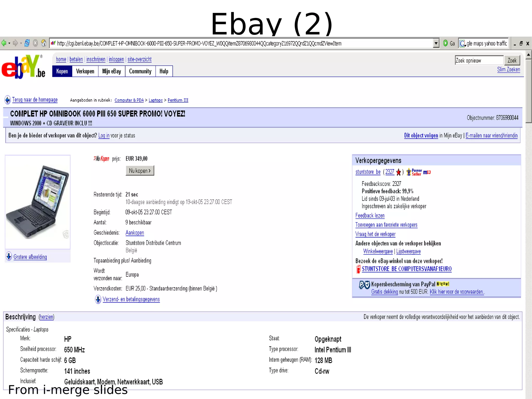
Task: Click the laptop product thumbnail image
Action: point(38,202)
